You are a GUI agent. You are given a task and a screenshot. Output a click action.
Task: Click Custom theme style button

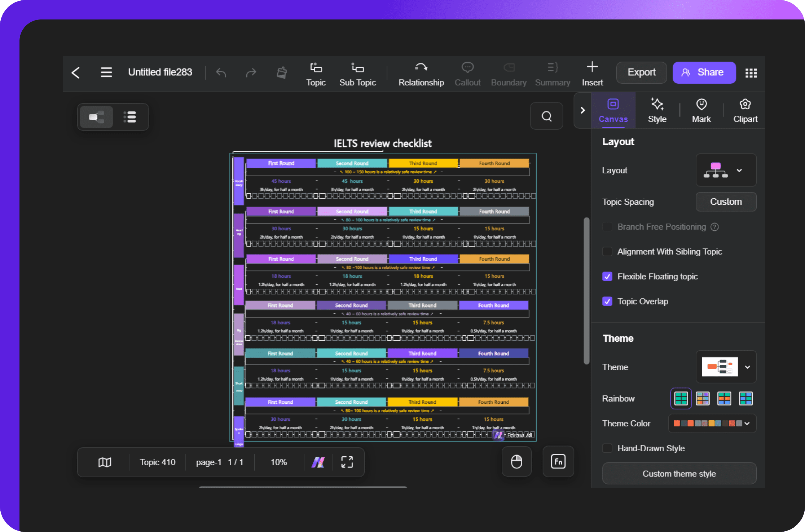click(679, 474)
